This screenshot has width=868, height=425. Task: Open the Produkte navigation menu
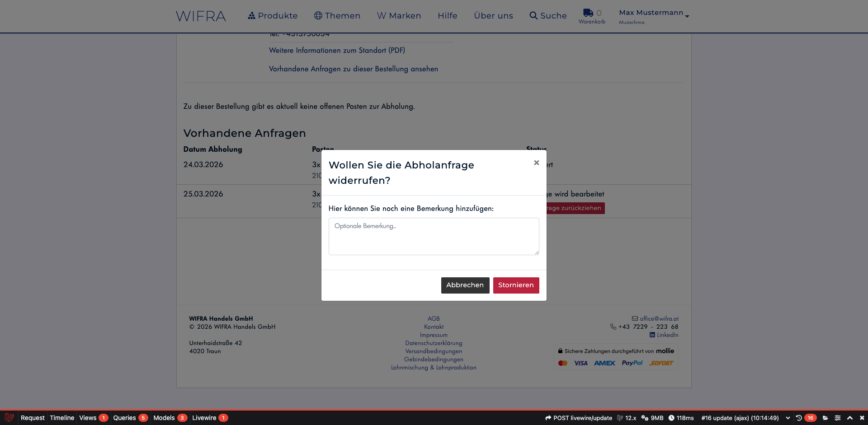point(273,16)
